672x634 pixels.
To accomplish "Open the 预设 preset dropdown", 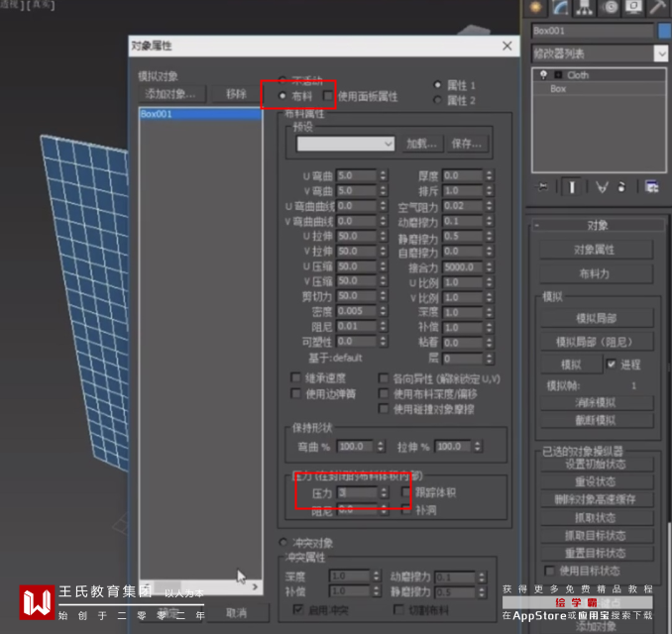I will point(346,144).
